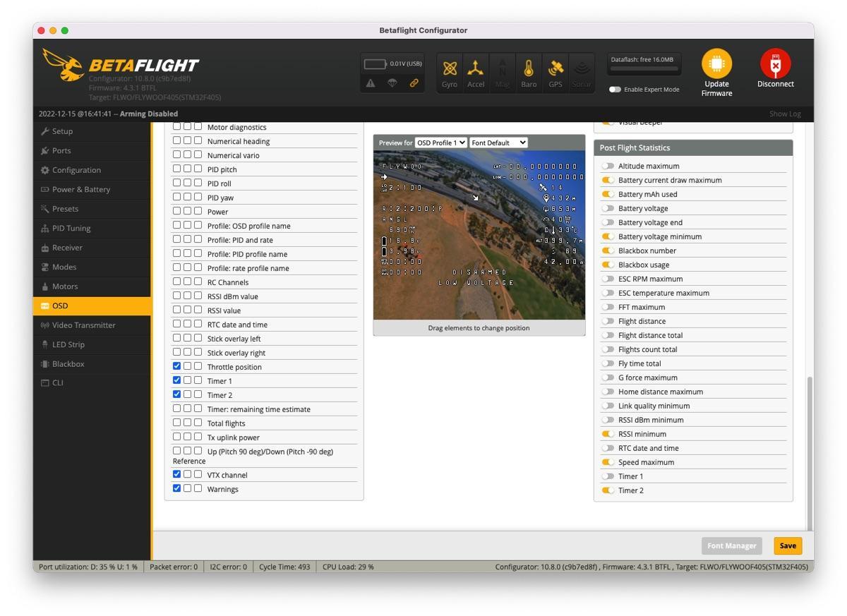Image resolution: width=847 pixels, height=616 pixels.
Task: Click the "Cycle Time: 493" status text
Action: click(x=284, y=567)
